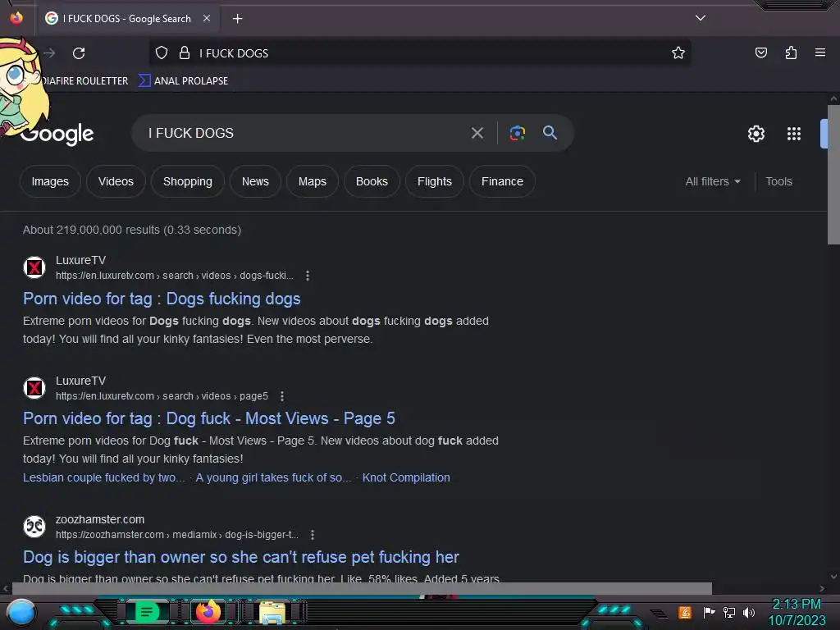
Task: Open the Action Center flag icon
Action: click(x=709, y=612)
